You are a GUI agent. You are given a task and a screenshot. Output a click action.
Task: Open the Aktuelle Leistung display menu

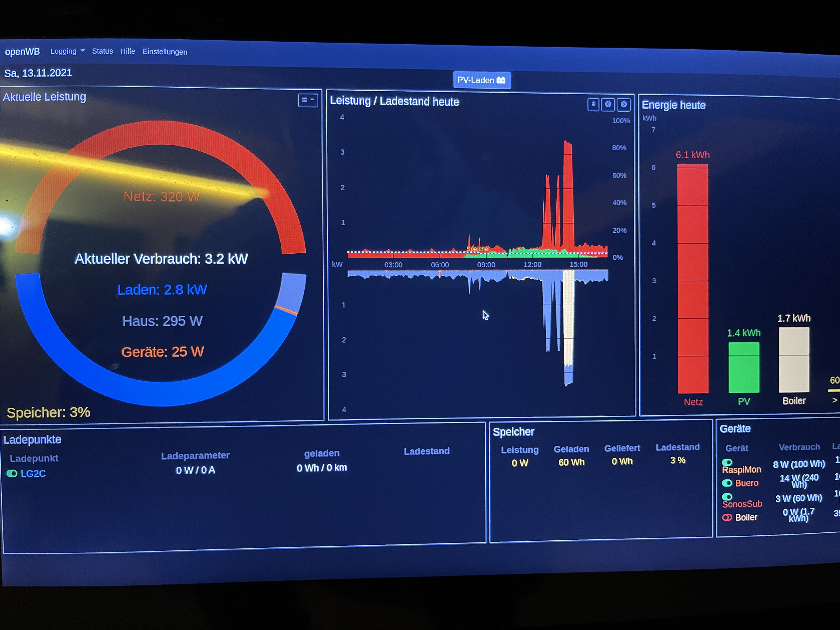pos(307,100)
